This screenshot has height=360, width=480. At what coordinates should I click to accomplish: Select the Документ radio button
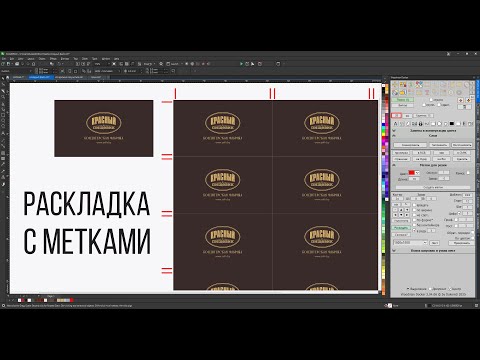click(430, 289)
